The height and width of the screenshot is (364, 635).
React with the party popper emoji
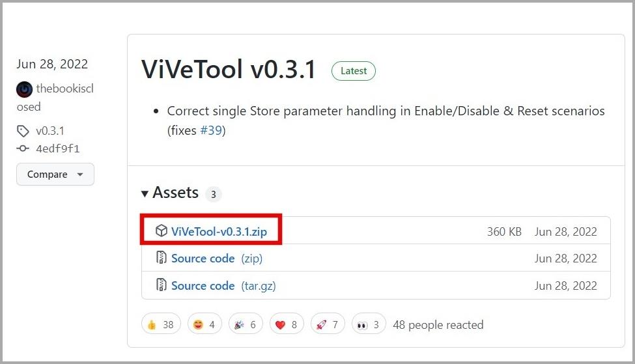(246, 324)
